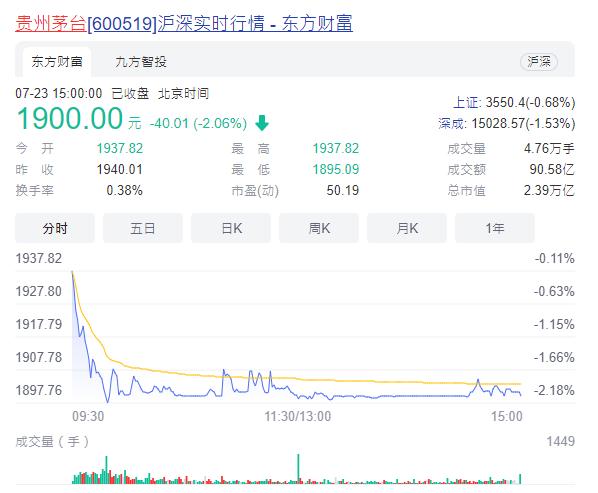Screen dimensions: 598x493
Task: Switch to the 九方智投 tab
Action: tap(141, 62)
